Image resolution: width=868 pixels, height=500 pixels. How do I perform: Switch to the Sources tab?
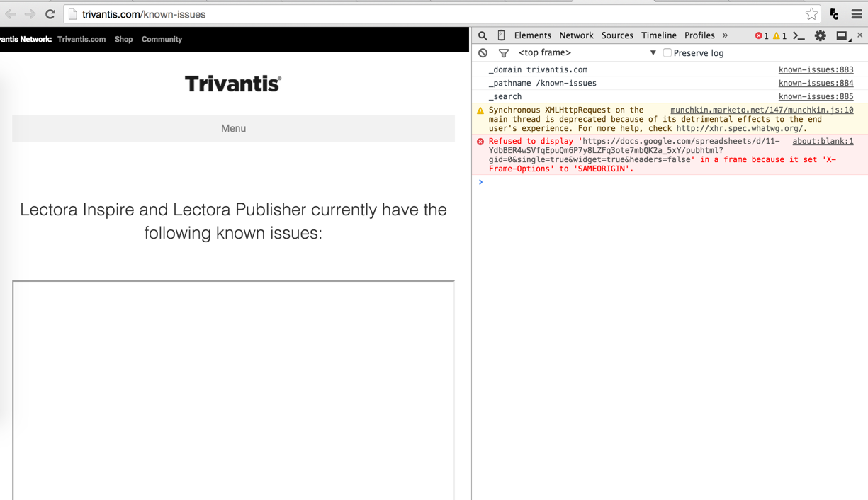(x=617, y=35)
